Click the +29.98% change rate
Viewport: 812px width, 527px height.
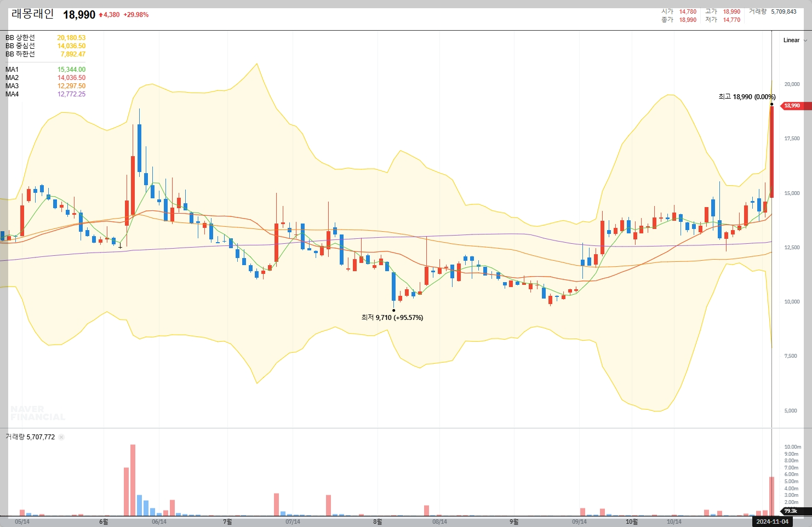[x=136, y=15]
